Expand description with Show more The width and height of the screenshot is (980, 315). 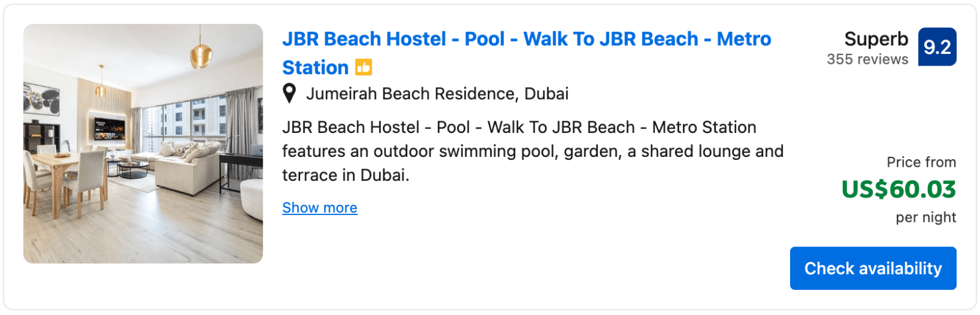(320, 208)
